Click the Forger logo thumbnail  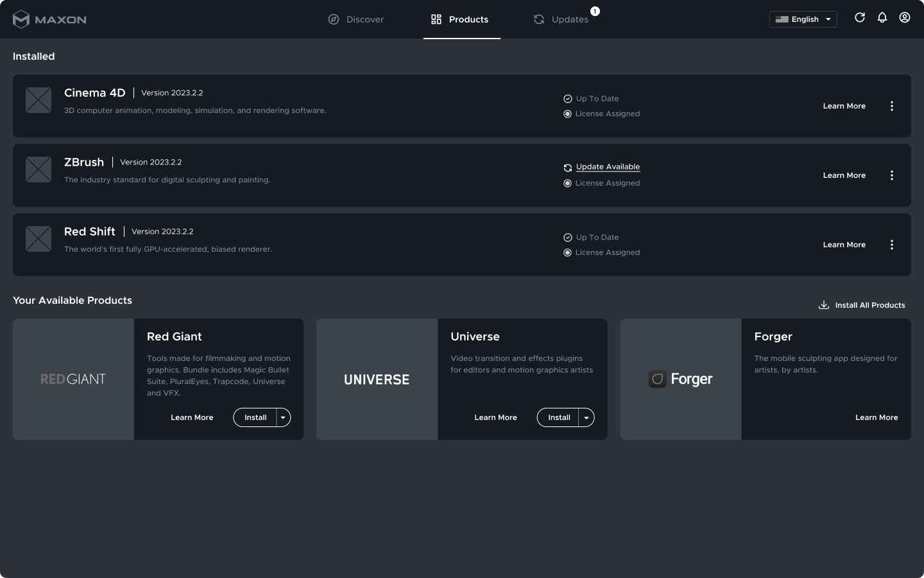pos(681,379)
